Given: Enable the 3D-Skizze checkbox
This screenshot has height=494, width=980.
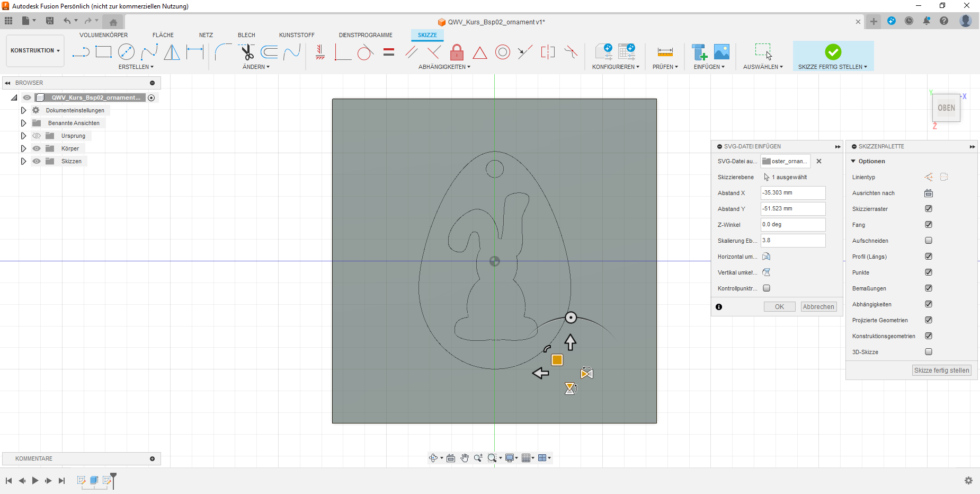Looking at the screenshot, I should [928, 352].
